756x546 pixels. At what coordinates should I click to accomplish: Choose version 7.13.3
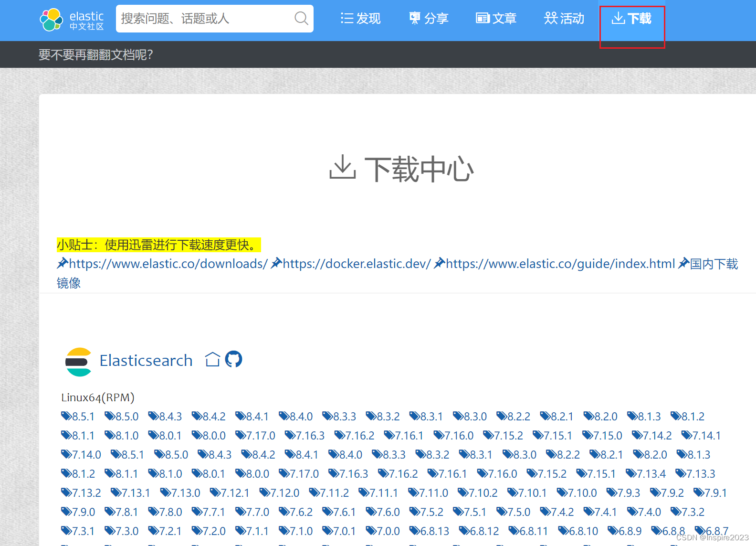coord(695,474)
